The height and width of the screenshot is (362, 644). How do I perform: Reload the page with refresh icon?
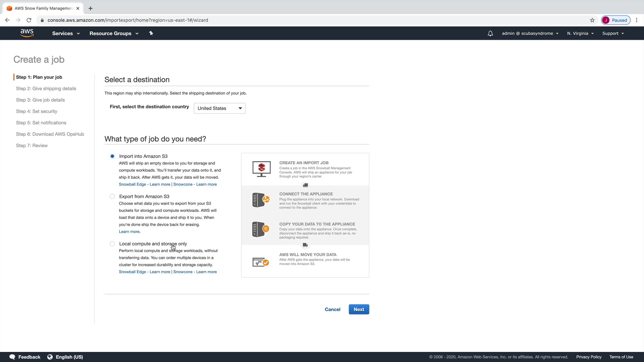click(29, 20)
